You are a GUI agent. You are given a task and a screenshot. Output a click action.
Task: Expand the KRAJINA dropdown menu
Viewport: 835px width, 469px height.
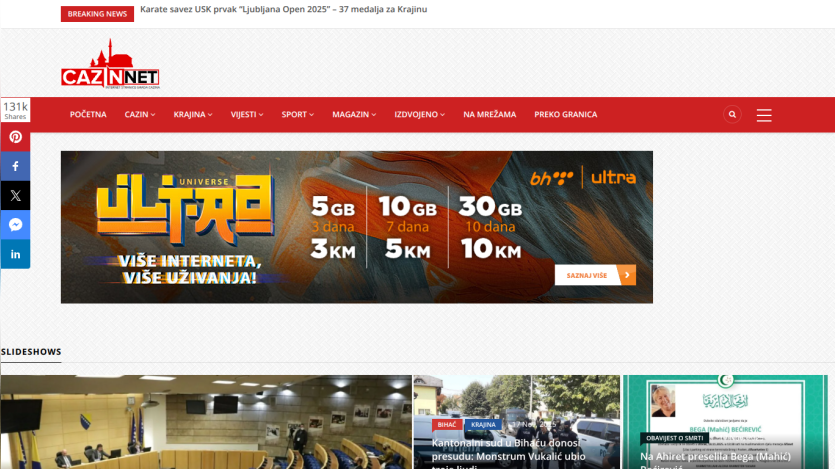click(x=193, y=114)
